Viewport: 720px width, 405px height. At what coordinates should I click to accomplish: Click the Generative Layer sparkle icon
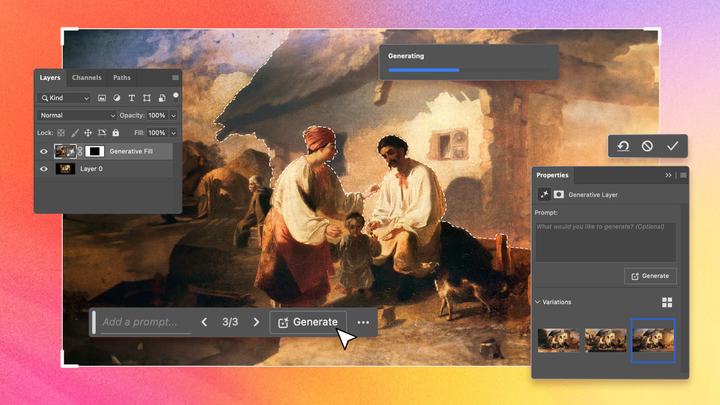click(x=544, y=194)
